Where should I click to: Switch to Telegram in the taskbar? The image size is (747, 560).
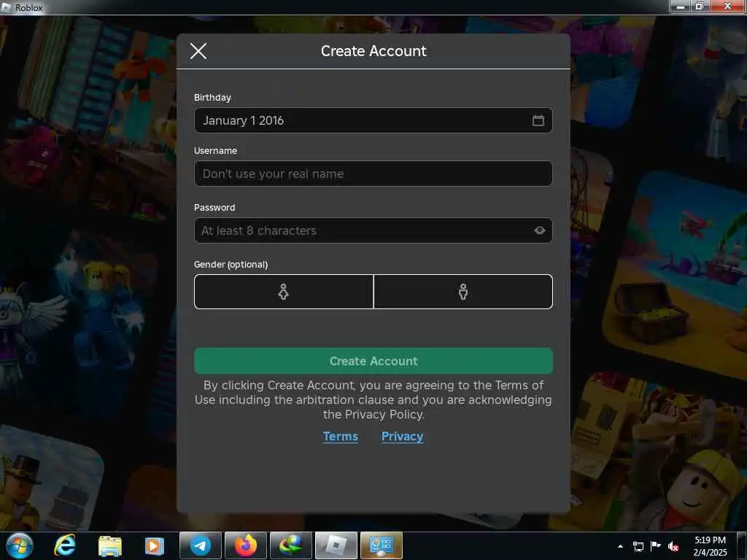(201, 545)
